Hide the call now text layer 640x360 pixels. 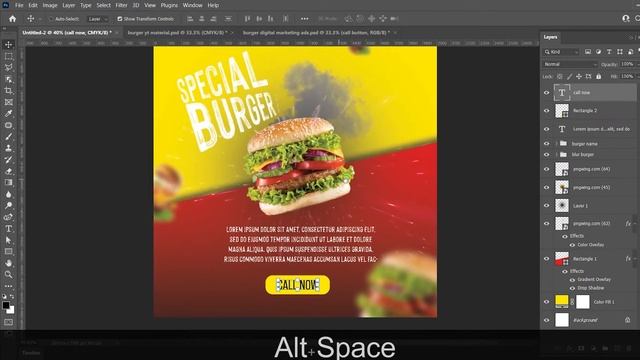click(547, 93)
